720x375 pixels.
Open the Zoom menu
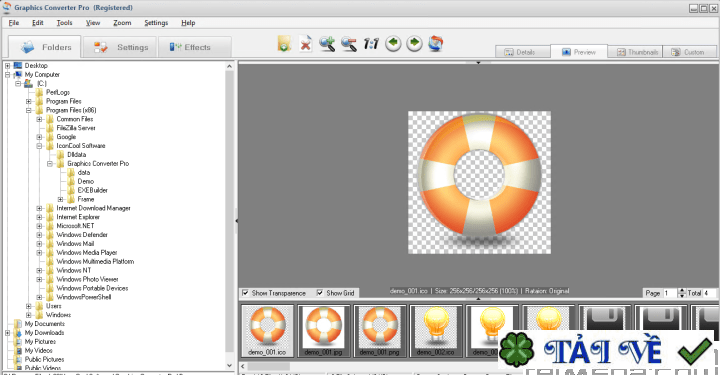tap(122, 22)
